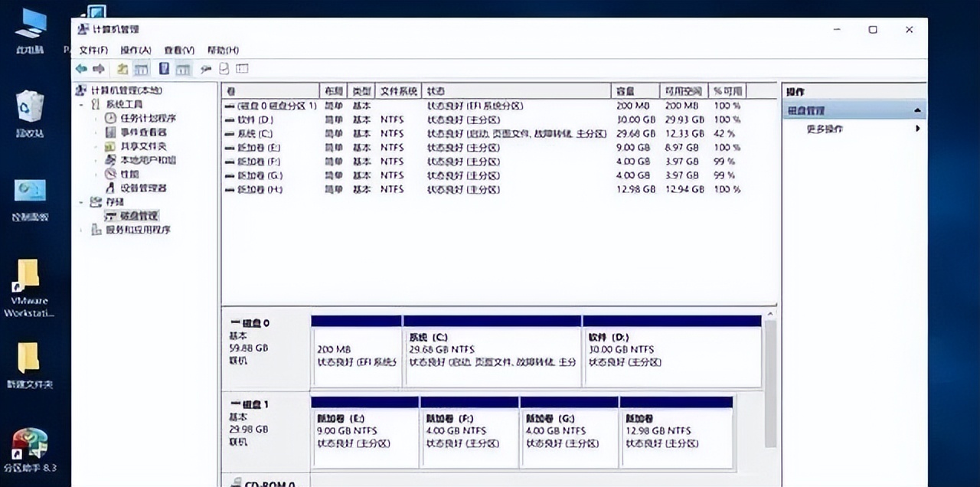Screen dimensions: 980x487
Task: Click the 文件系统 column header
Action: 399,91
